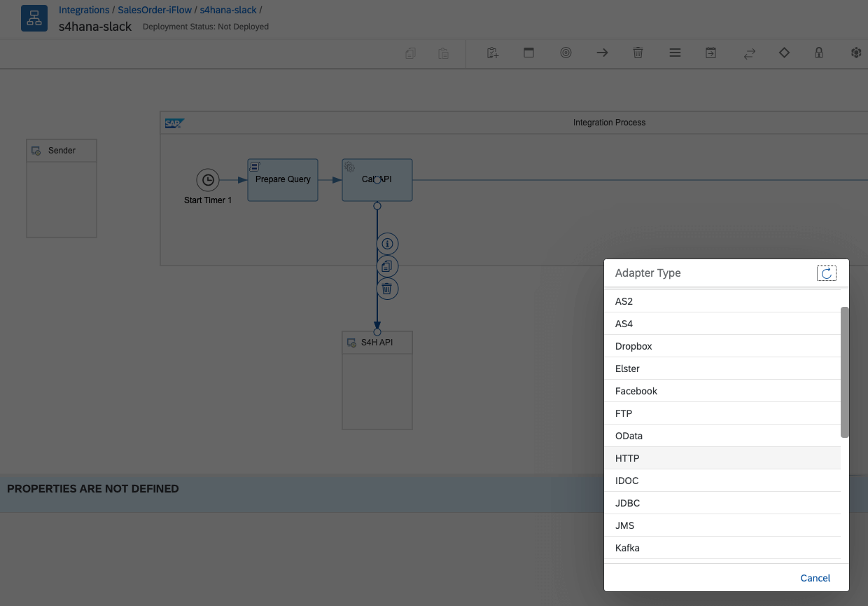Select the S4H API receiver participant

point(377,380)
